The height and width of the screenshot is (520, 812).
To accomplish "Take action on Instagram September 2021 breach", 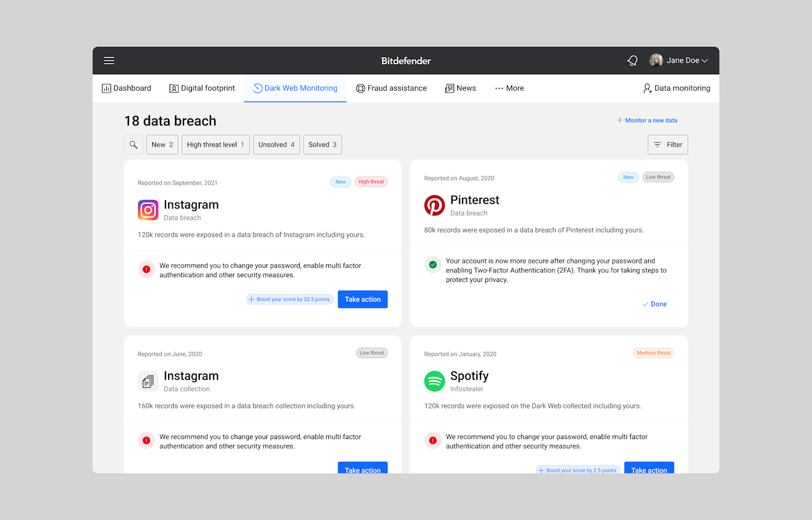I will click(x=363, y=299).
